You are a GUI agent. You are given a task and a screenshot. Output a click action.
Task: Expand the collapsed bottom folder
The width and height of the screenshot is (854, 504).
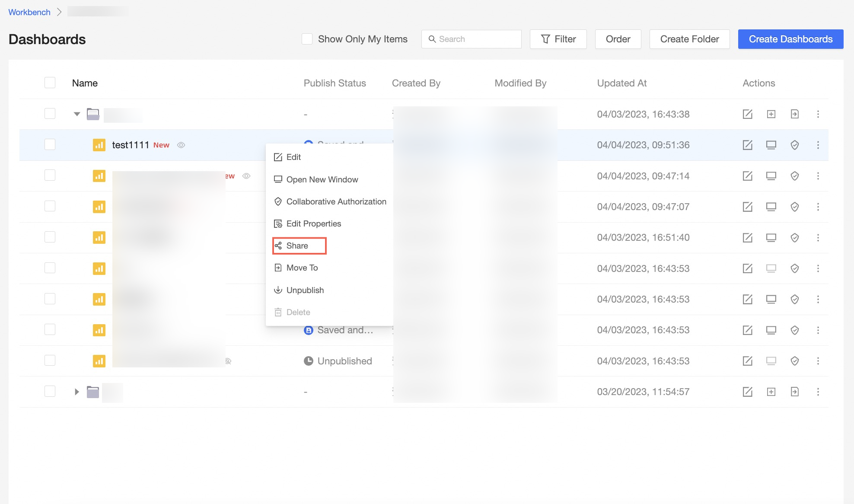(77, 392)
